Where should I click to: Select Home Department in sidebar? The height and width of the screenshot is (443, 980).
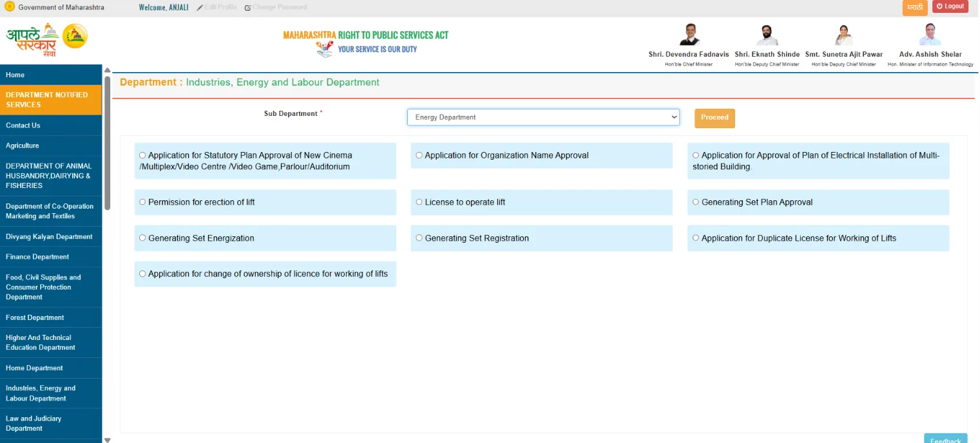point(51,368)
